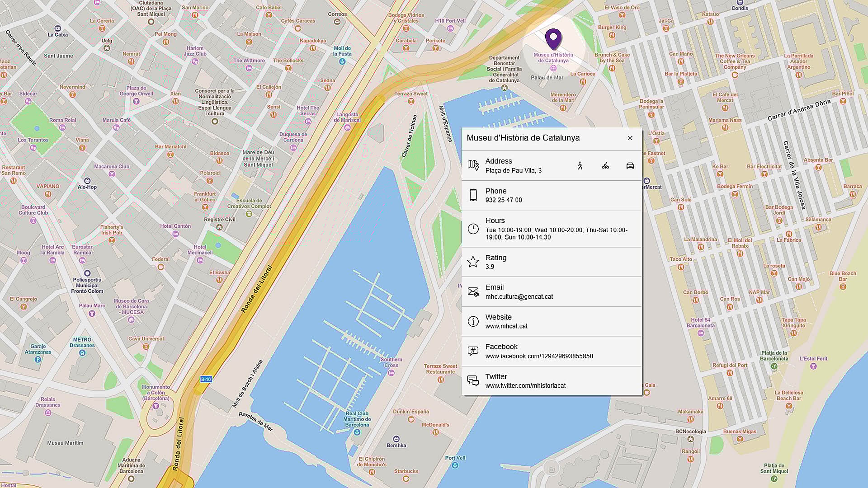Click the Twitter chat icon

(473, 381)
